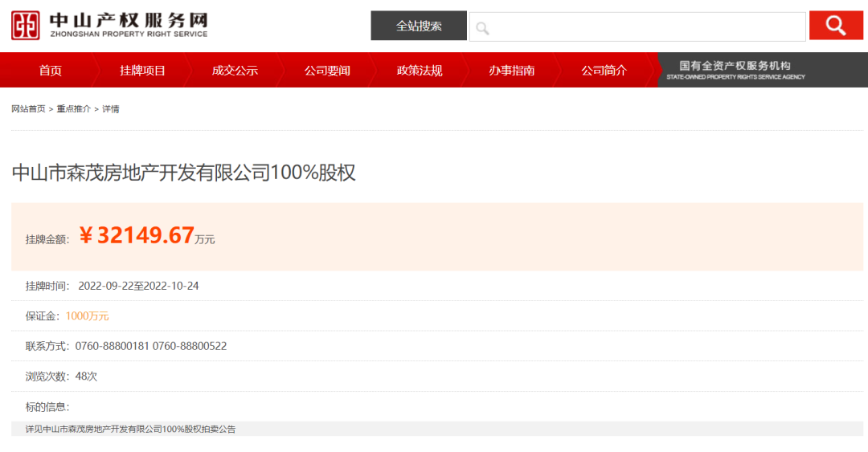The height and width of the screenshot is (452, 868).
Task: Open the 公司要闻 navigation tab
Action: point(327,71)
